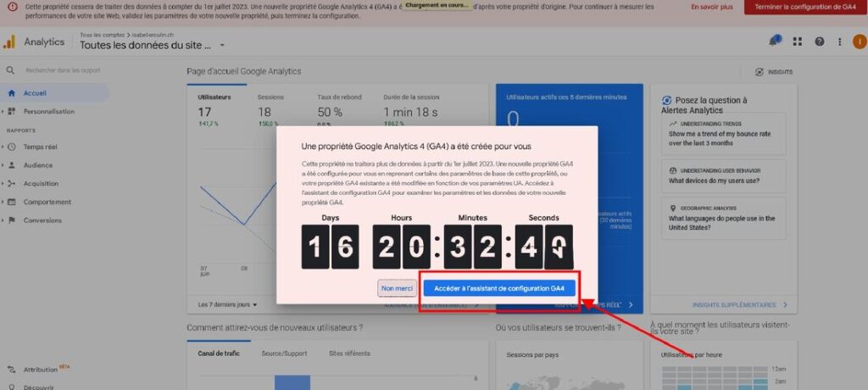Open the 'En savoir plus' link

tap(709, 7)
